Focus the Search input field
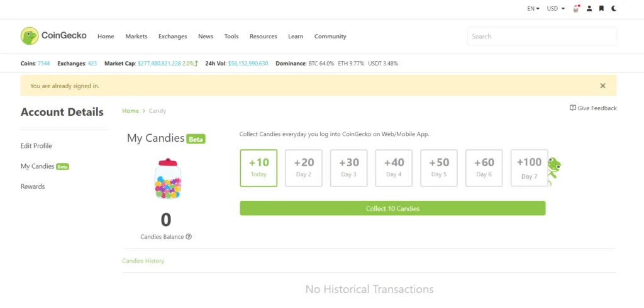Viewport: 644px width, 308px height. (x=541, y=36)
